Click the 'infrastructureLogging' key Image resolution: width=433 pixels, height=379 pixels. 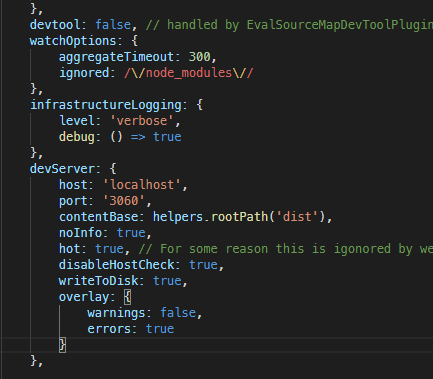[106, 105]
